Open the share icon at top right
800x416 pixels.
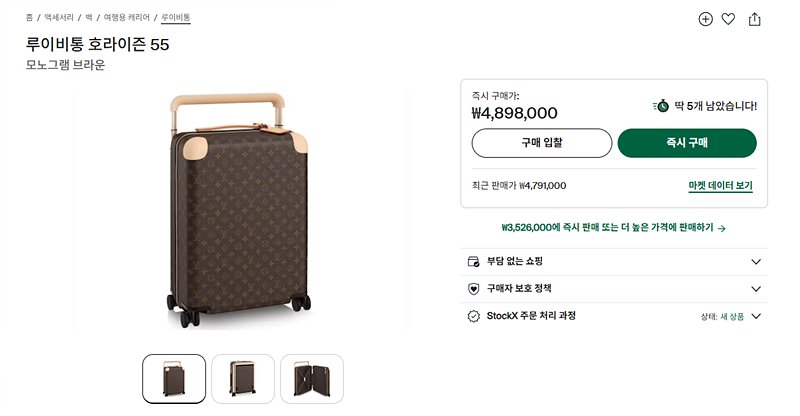click(x=755, y=19)
